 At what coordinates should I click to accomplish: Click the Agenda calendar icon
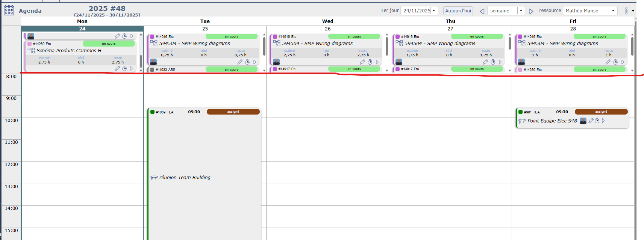[x=9, y=10]
